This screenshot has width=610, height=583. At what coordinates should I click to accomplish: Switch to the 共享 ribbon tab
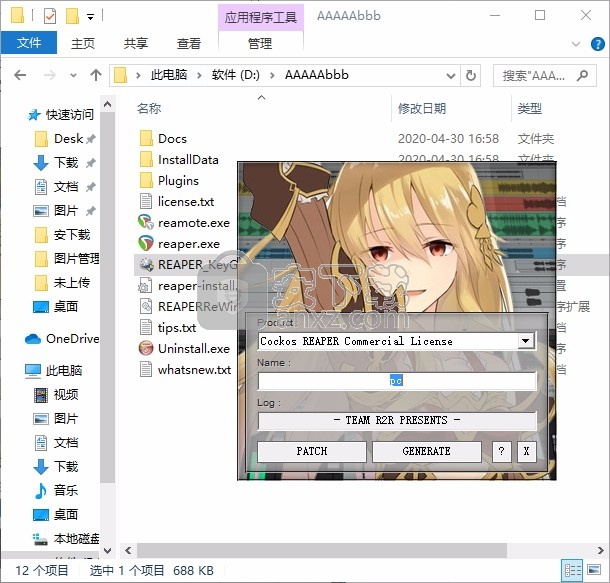[136, 43]
